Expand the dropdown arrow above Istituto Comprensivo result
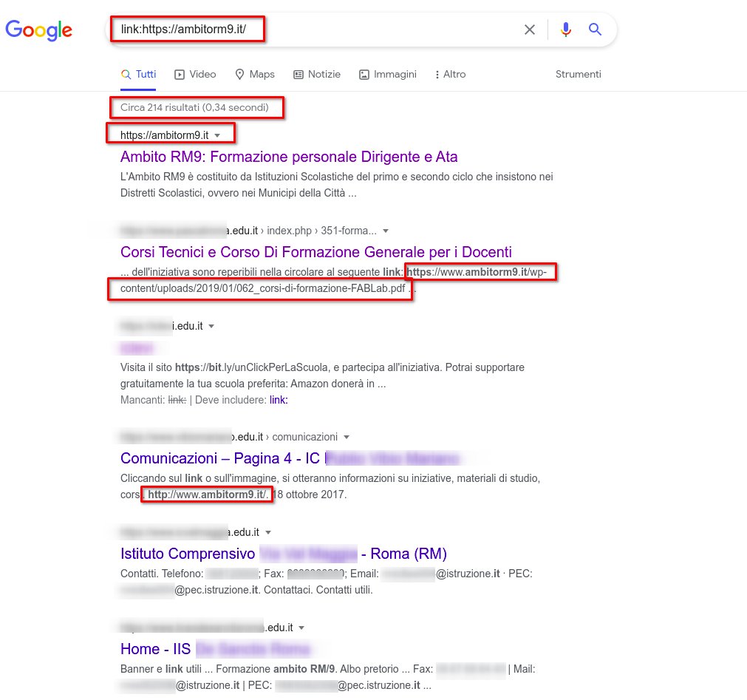Screen dimensions: 747x700 point(268,533)
